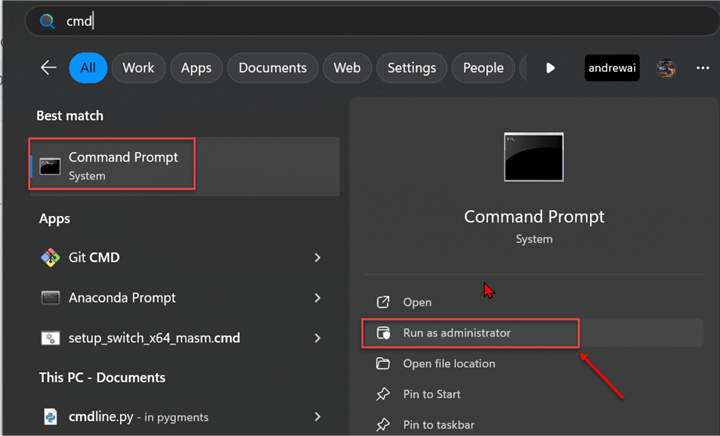Expand cmdline.py result options chevron
The image size is (720, 436).
[317, 416]
